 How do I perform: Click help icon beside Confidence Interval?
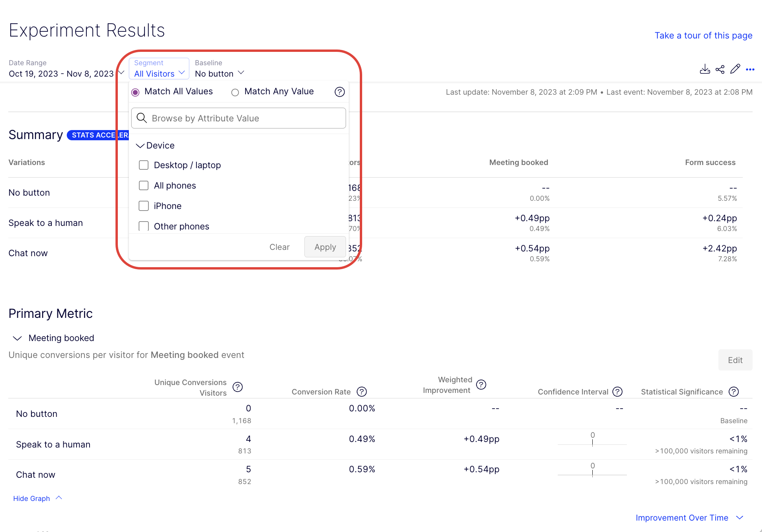coord(617,392)
